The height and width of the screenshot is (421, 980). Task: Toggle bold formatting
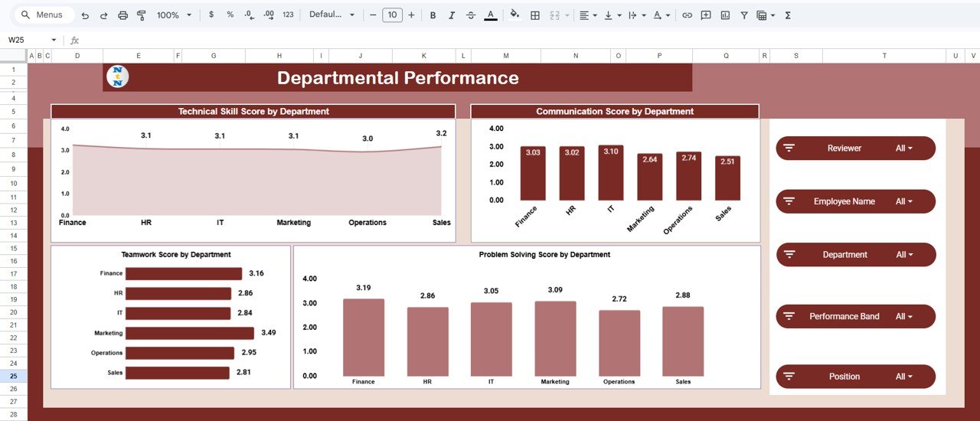433,15
